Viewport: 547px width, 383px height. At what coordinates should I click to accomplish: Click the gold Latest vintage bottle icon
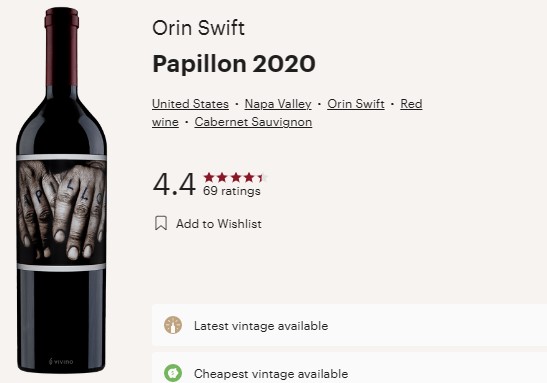(x=173, y=325)
